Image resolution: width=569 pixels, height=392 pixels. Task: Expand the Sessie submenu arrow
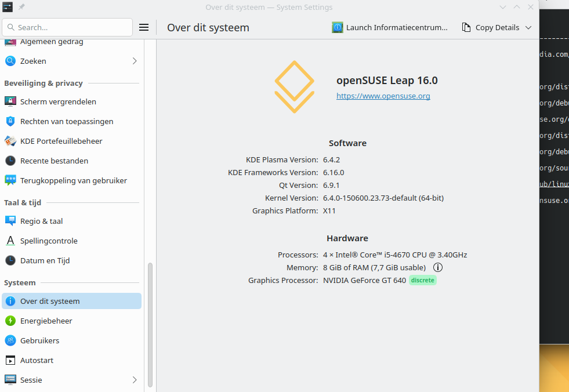pos(135,380)
